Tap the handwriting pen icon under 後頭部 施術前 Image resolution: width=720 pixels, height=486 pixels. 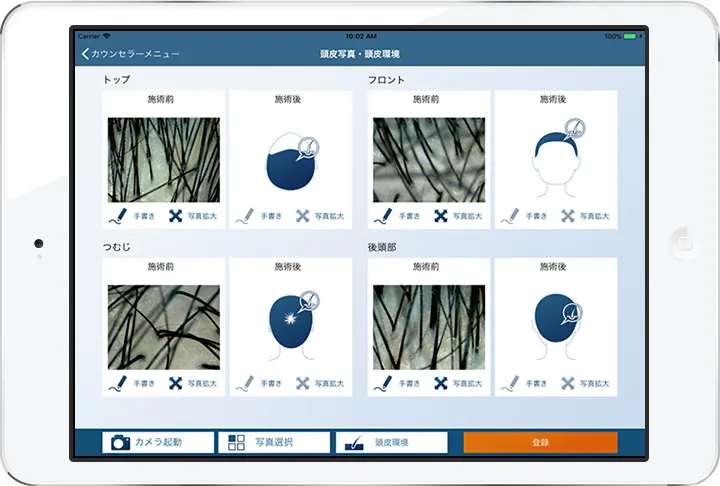[383, 383]
